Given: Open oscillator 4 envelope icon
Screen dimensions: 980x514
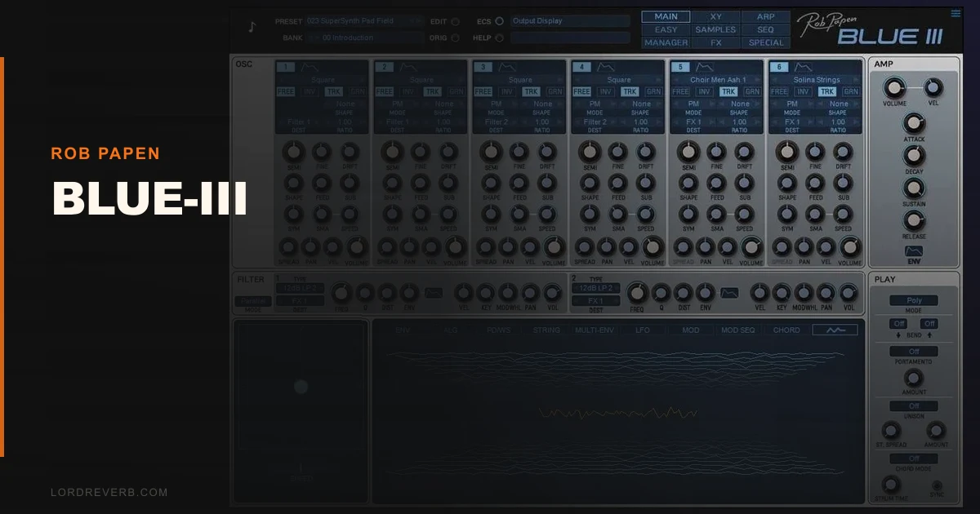Looking at the screenshot, I should pos(605,67).
